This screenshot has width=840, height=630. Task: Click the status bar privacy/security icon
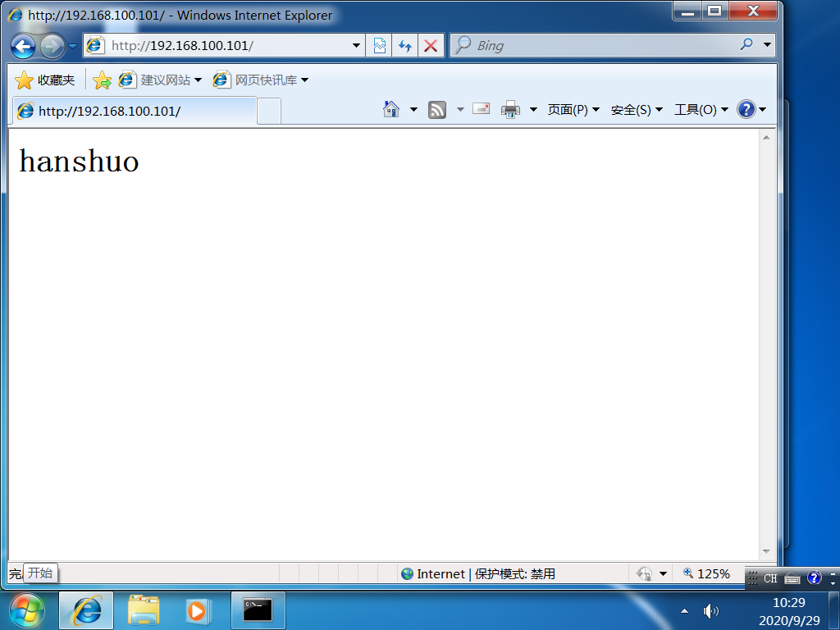[644, 573]
